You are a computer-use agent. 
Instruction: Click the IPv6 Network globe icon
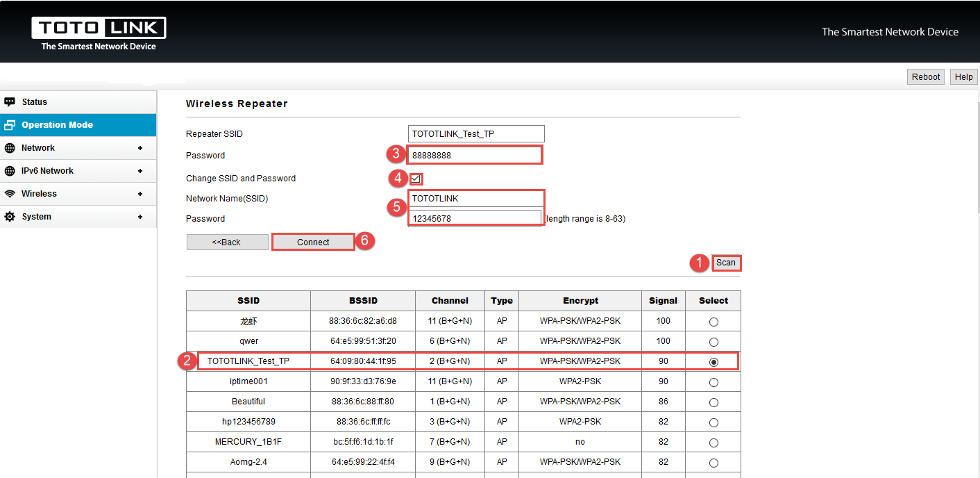coord(10,171)
